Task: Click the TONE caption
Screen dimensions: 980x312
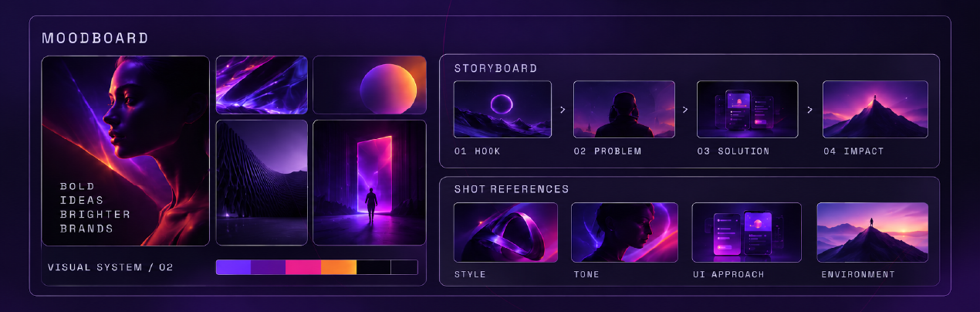Action: point(586,274)
